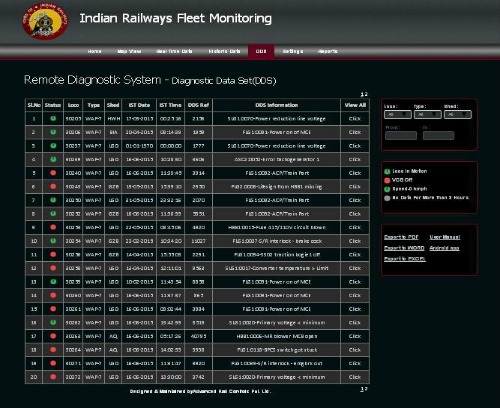
Task: Click the green status icon in row 8
Action: point(53,214)
